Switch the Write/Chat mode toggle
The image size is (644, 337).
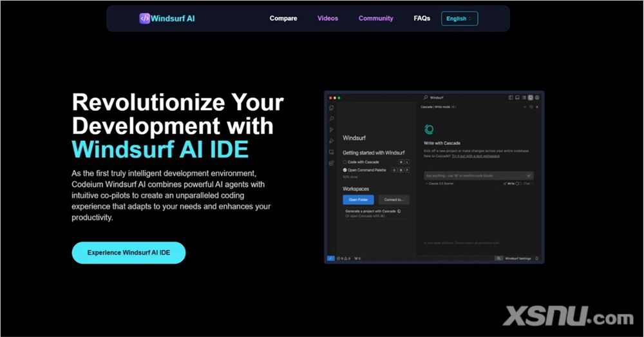click(x=518, y=184)
